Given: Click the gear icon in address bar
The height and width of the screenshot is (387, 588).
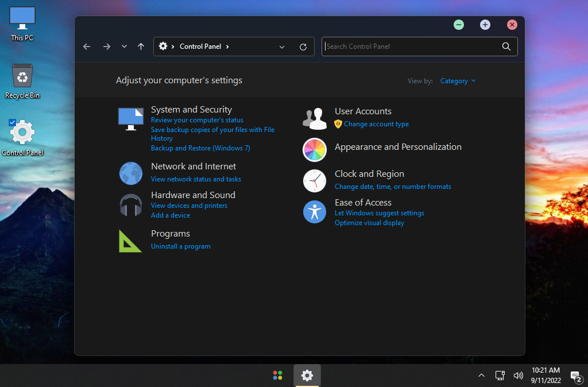Looking at the screenshot, I should pyautogui.click(x=163, y=46).
